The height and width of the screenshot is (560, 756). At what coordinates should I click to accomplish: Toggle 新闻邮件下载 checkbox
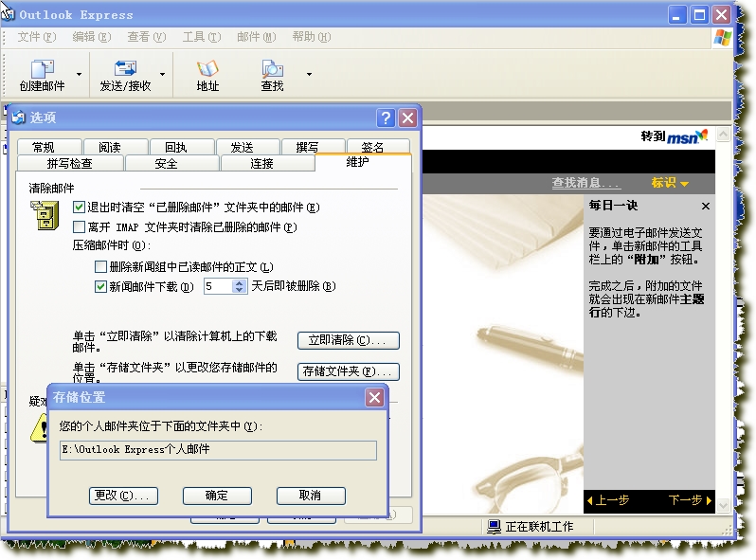tap(100, 286)
